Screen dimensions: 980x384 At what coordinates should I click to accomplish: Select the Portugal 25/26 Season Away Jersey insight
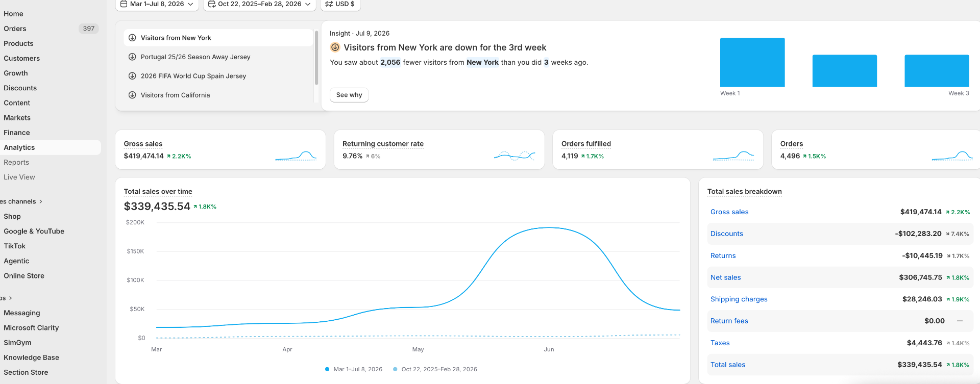coord(218,57)
